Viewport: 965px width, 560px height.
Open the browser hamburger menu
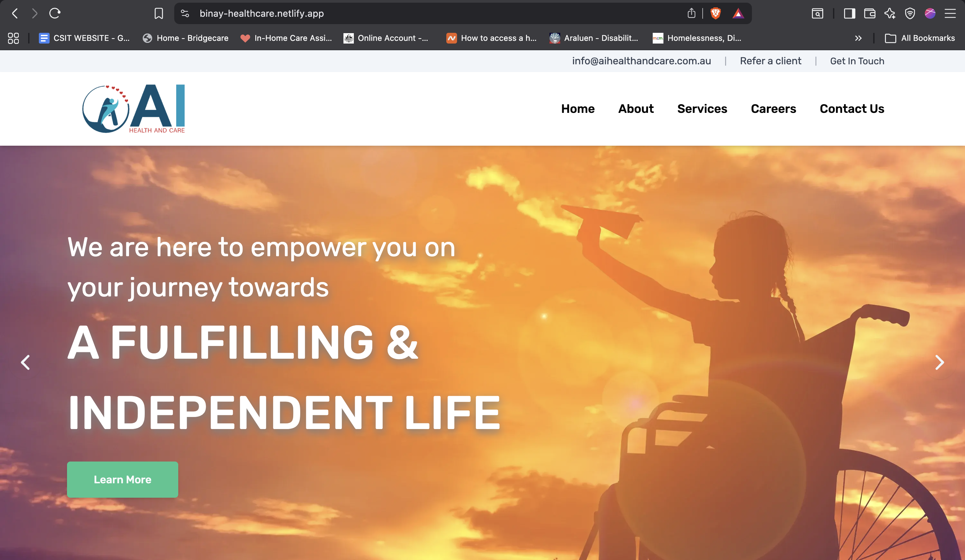click(950, 14)
